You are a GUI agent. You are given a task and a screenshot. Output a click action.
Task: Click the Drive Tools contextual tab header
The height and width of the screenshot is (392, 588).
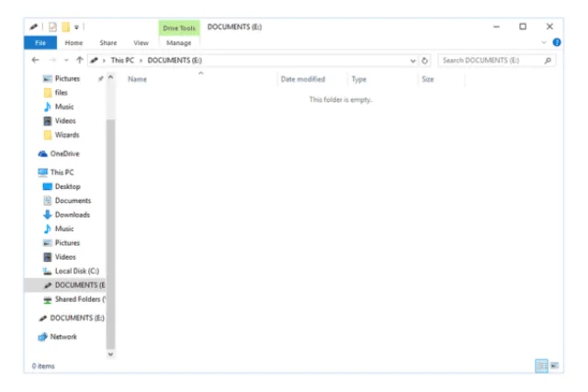pyautogui.click(x=179, y=28)
